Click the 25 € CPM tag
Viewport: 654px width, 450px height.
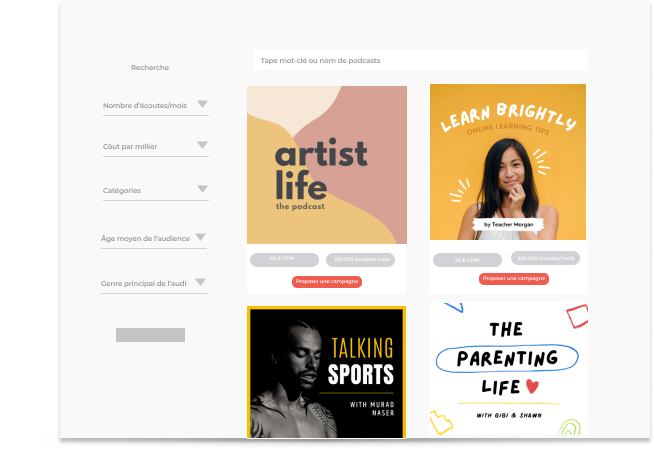pyautogui.click(x=467, y=260)
